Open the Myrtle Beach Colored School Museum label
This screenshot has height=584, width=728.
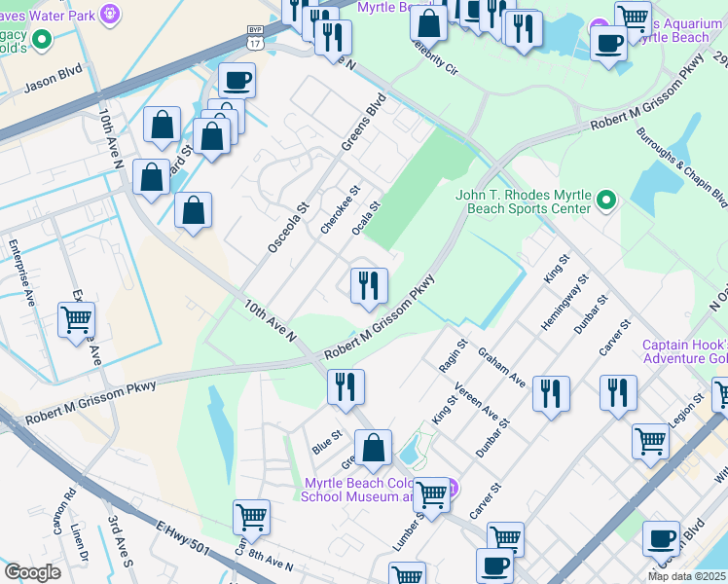pos(357,490)
